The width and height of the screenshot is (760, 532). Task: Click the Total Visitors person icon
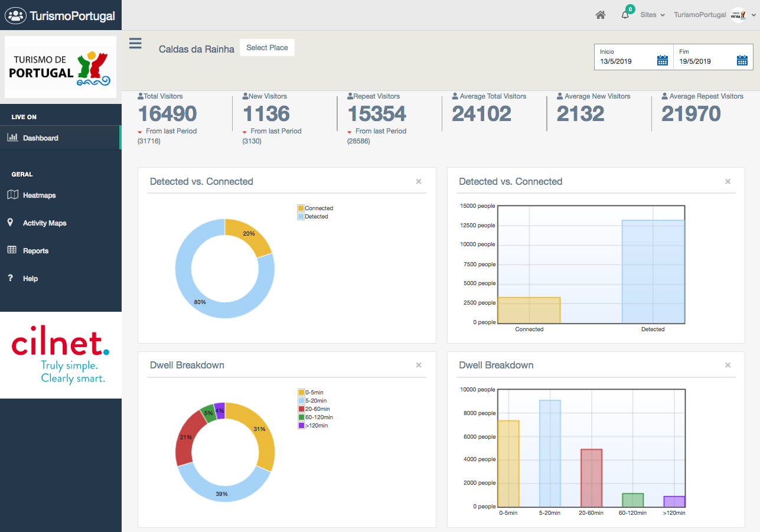point(141,96)
